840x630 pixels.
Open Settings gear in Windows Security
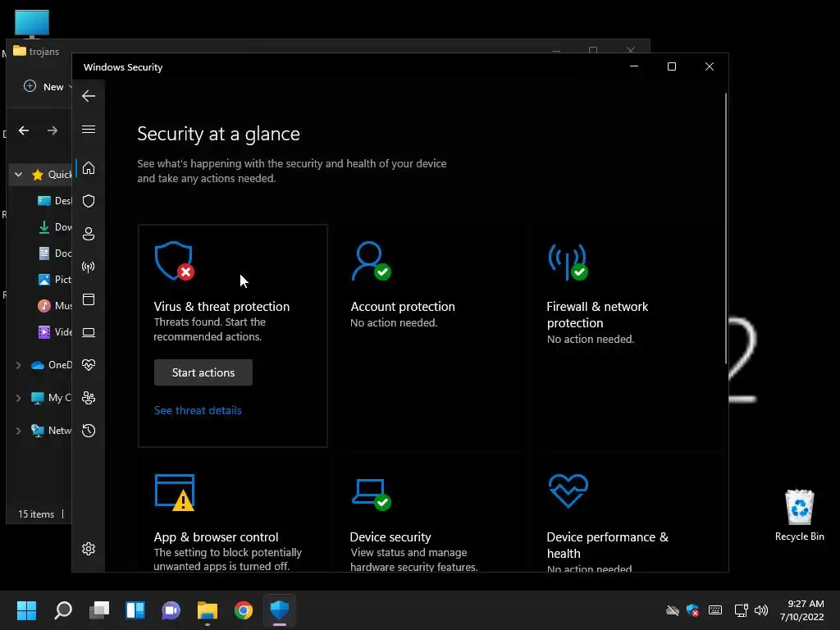point(89,549)
